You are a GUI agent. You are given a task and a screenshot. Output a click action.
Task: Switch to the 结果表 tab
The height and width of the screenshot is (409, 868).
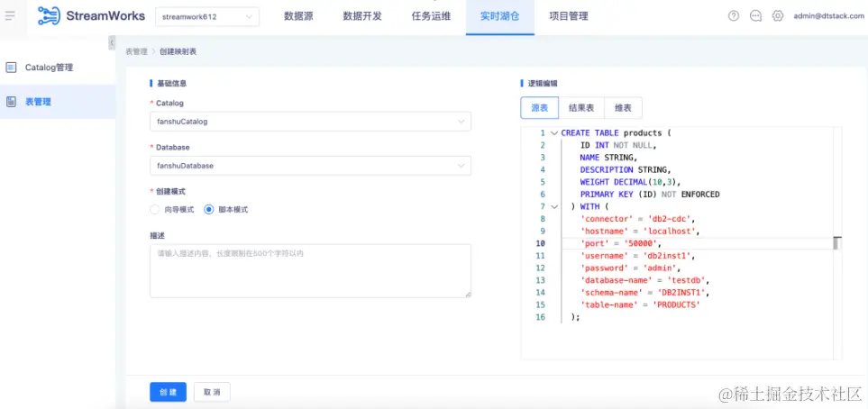[581, 108]
